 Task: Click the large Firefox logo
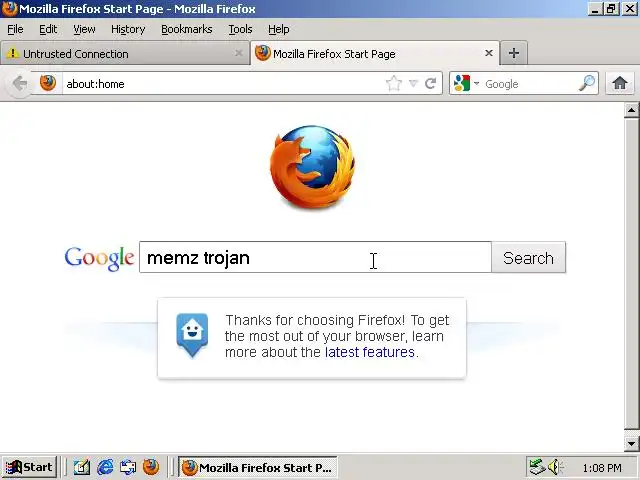pyautogui.click(x=312, y=167)
